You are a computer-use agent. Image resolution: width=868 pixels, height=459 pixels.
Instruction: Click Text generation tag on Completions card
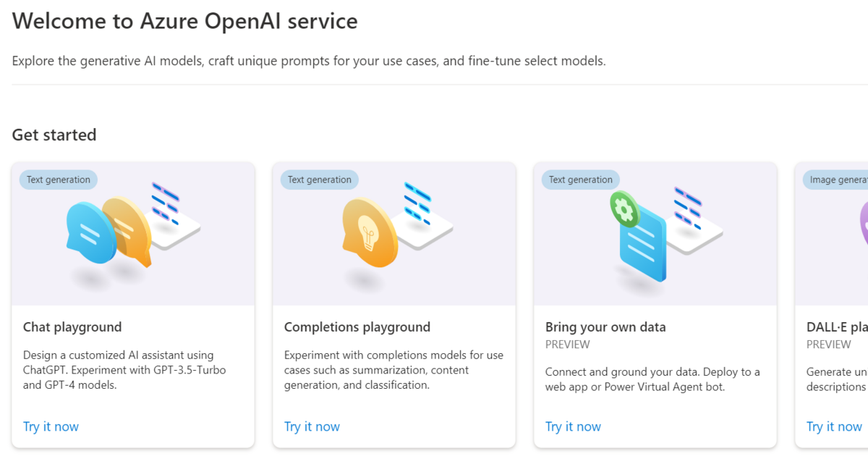320,180
